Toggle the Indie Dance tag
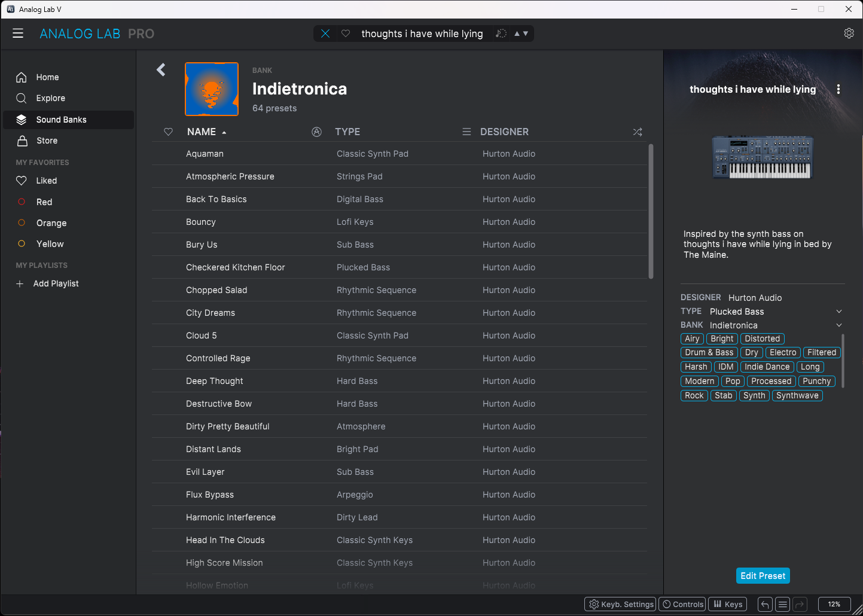The height and width of the screenshot is (616, 863). (767, 367)
